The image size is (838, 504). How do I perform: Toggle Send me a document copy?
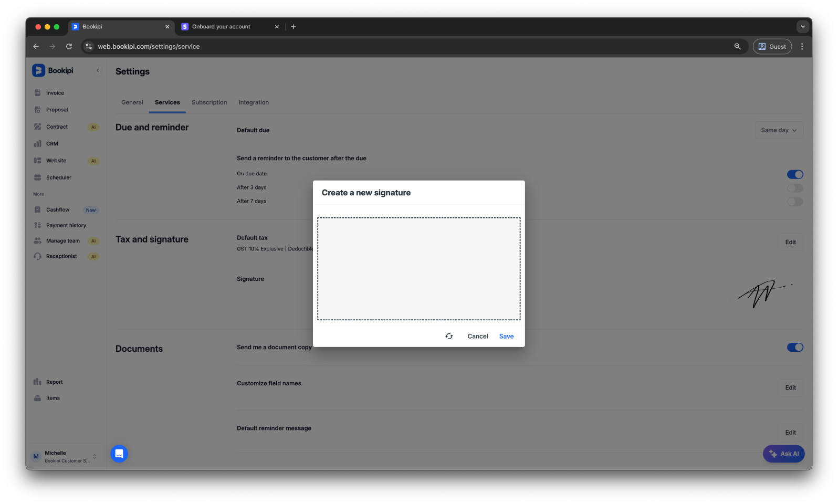[795, 347]
